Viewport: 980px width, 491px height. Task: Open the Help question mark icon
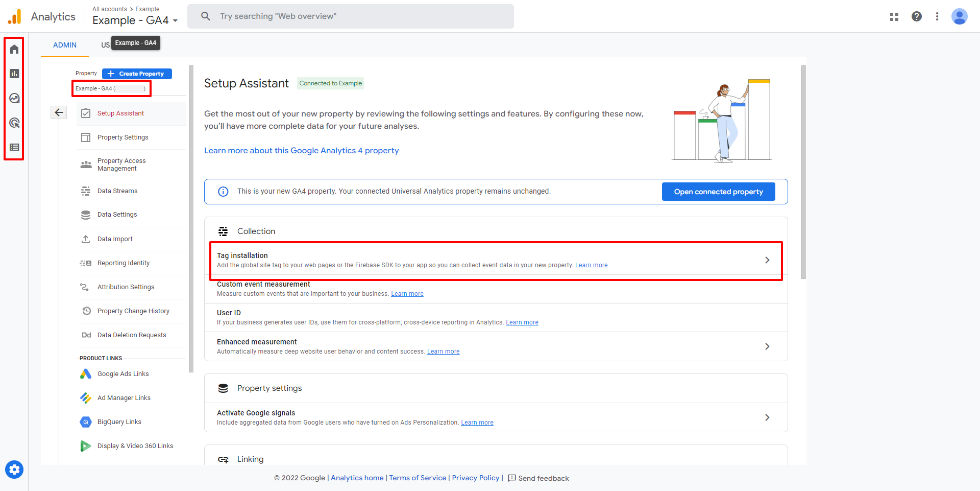pyautogui.click(x=917, y=16)
